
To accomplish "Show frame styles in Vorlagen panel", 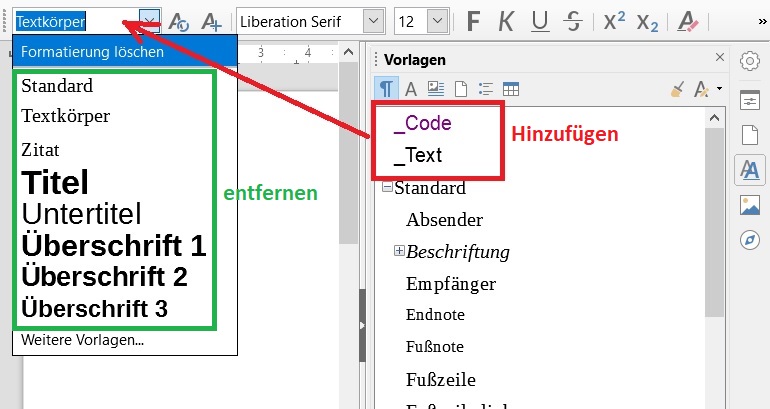I will click(436, 89).
